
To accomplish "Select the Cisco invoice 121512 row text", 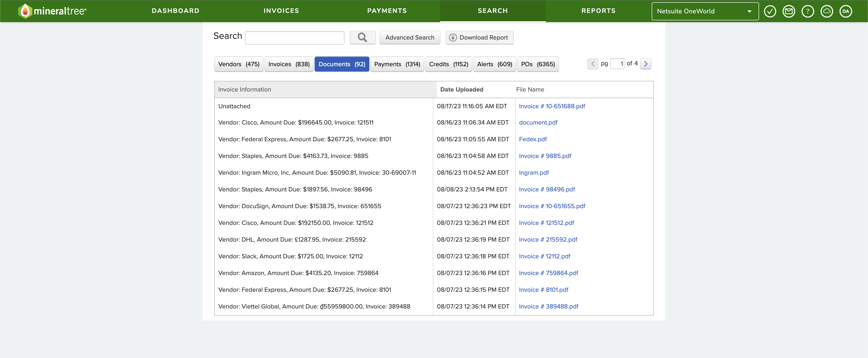I will click(x=296, y=223).
